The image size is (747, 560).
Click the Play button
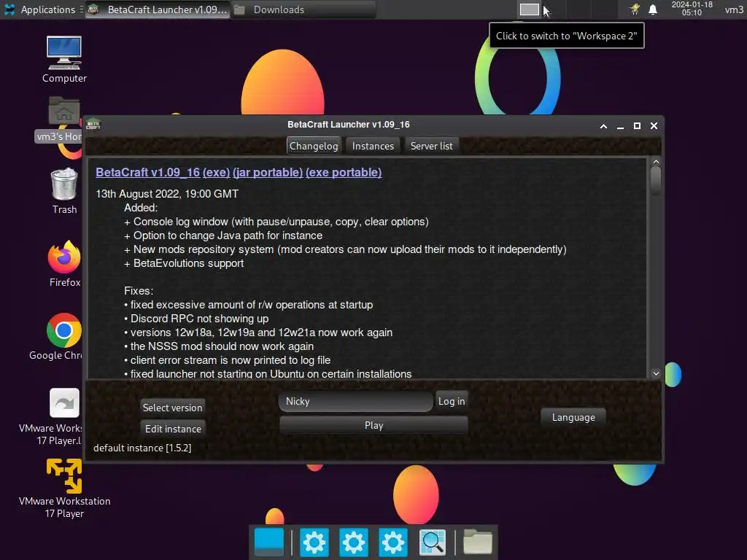[374, 425]
